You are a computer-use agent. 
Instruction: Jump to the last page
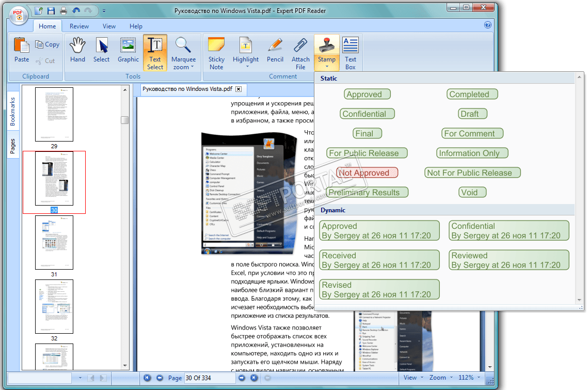coord(254,378)
